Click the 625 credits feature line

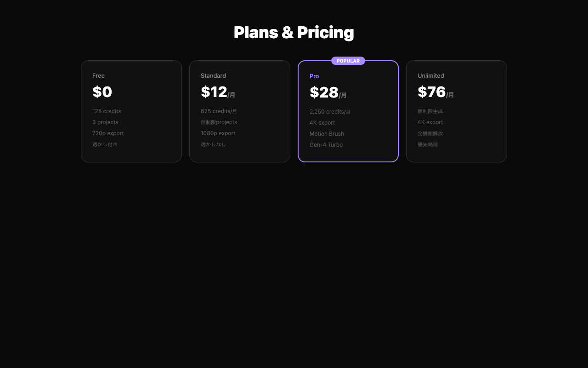point(219,111)
